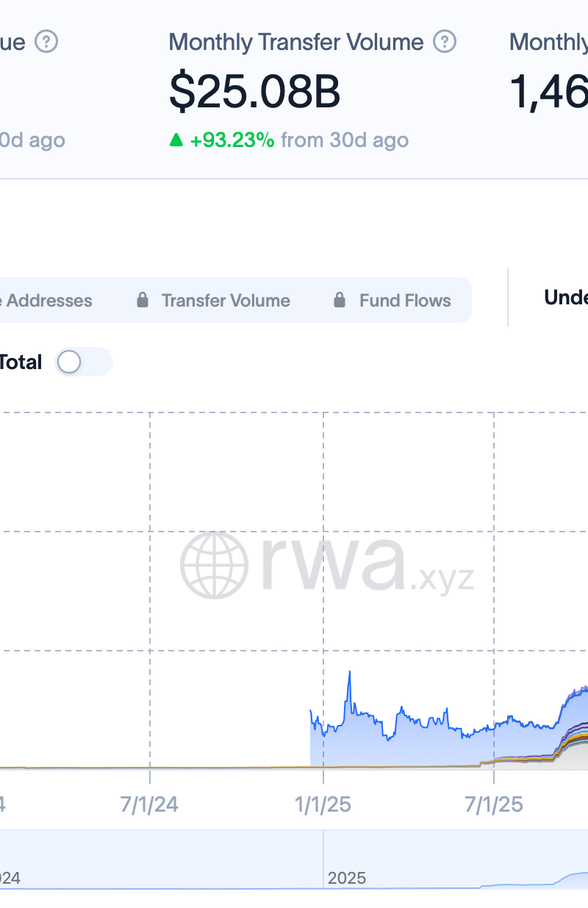
Task: Click the 7/1/24 axis date label
Action: click(150, 804)
